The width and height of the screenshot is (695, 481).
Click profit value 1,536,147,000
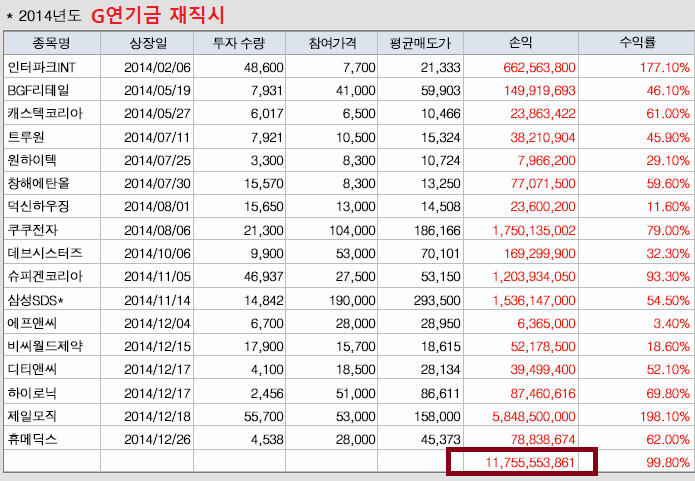534,300
